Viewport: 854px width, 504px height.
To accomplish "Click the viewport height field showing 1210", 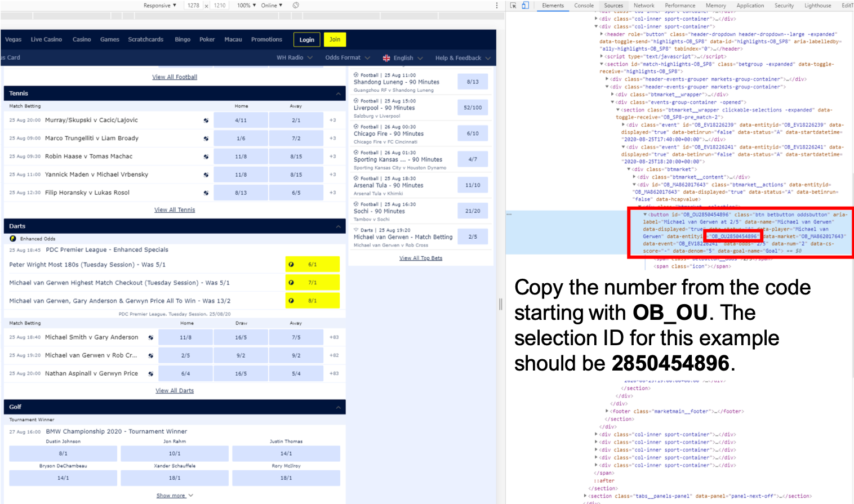I will coord(220,5).
